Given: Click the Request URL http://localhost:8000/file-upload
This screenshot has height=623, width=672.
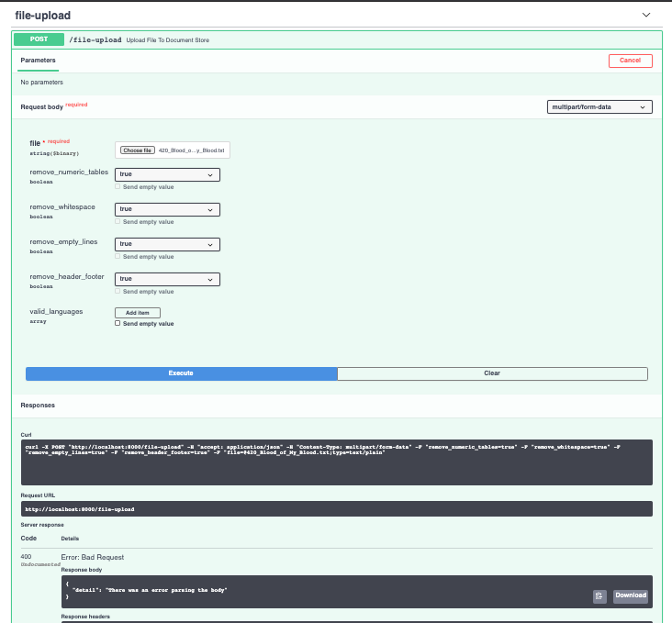Looking at the screenshot, I should (80, 509).
